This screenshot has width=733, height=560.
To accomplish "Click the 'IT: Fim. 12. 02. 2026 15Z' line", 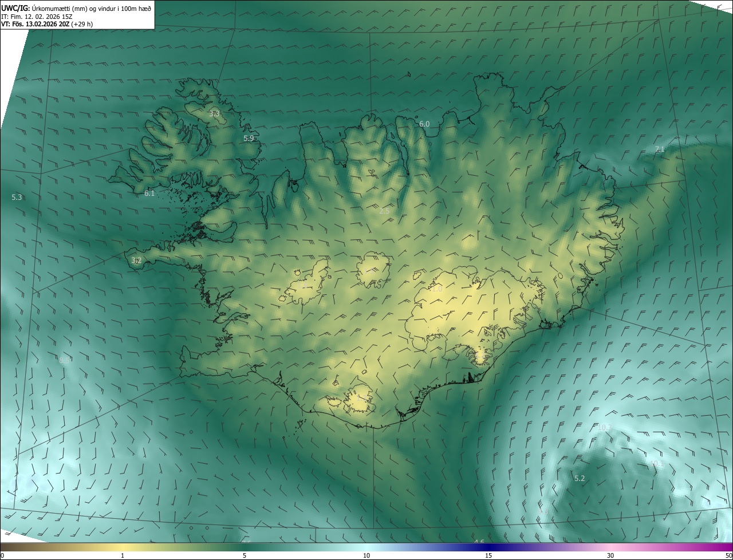I will pos(37,17).
